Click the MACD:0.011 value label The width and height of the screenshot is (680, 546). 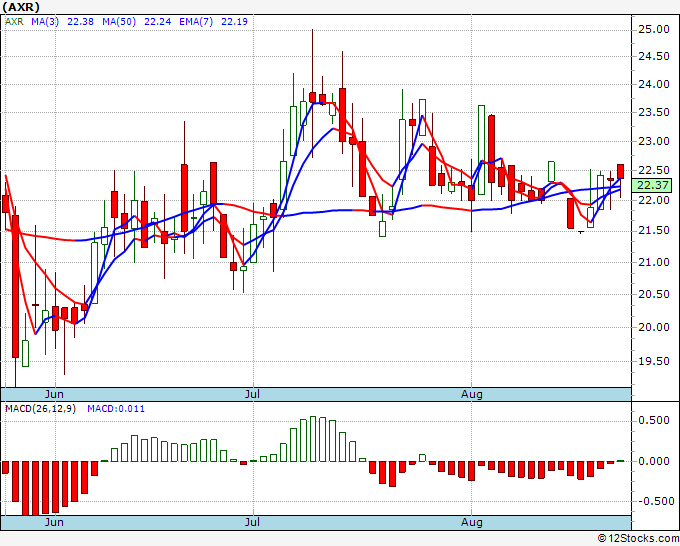tap(116, 409)
